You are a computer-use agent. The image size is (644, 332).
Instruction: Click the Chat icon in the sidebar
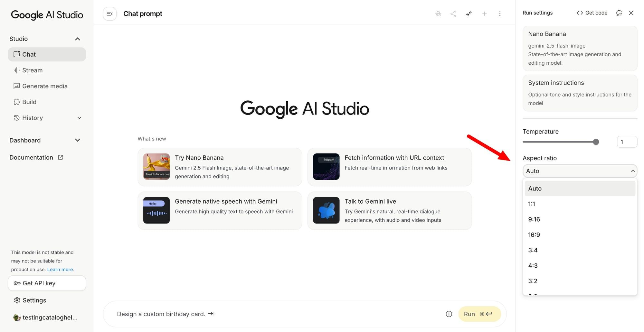pyautogui.click(x=17, y=54)
